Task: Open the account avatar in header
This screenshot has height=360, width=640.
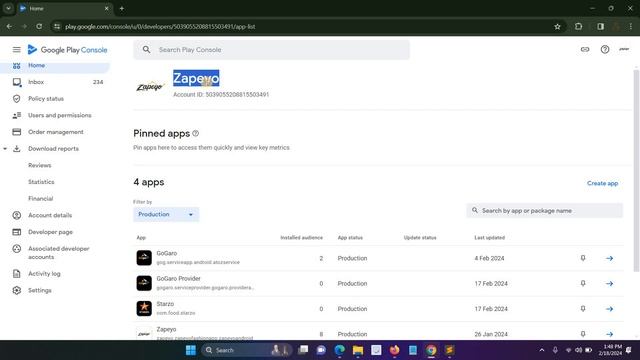Action: [x=624, y=49]
